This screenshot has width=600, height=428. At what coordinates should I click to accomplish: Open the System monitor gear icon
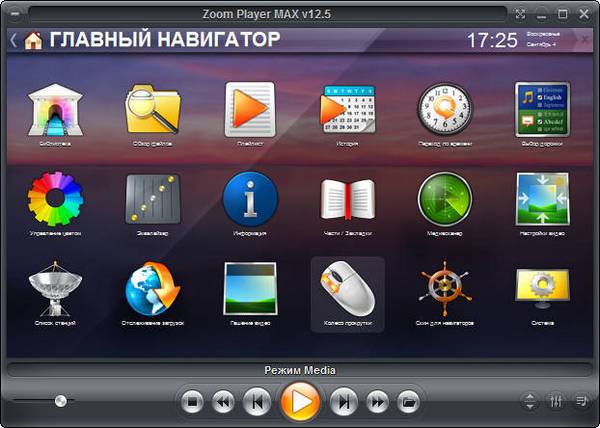tap(542, 288)
